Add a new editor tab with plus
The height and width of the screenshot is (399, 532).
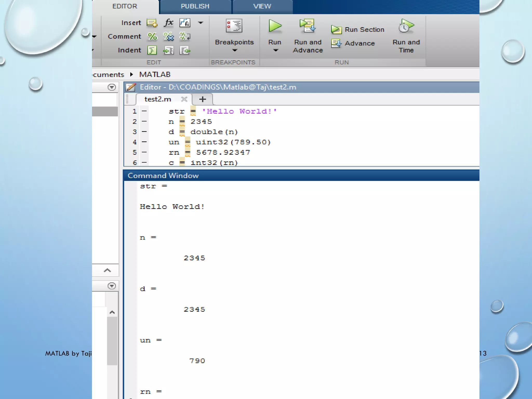click(203, 99)
